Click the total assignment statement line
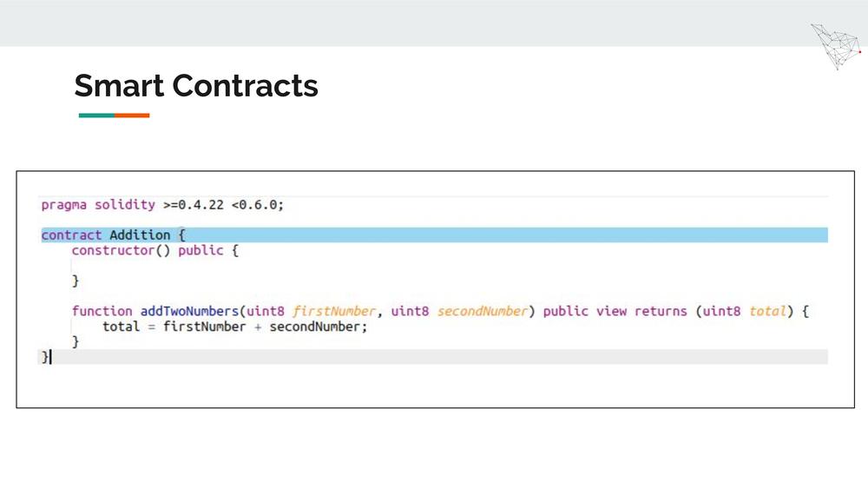 tap(234, 327)
